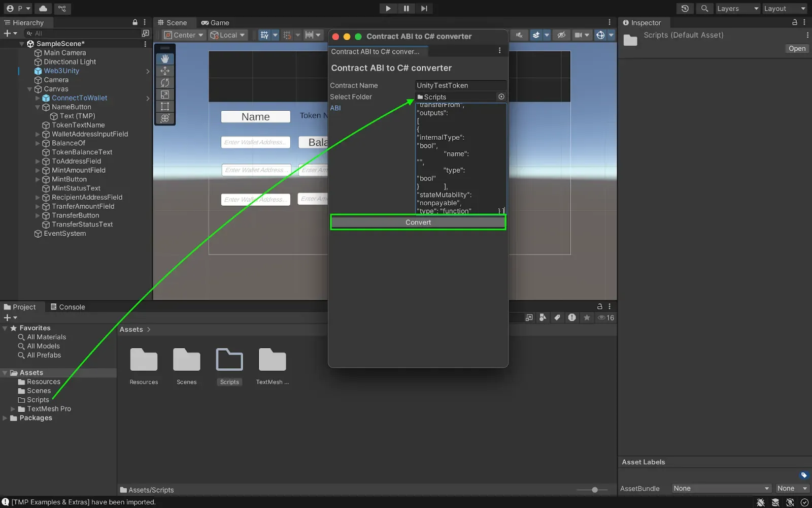812x508 pixels.
Task: Expand the TextMesh Pro folder in tree
Action: coord(13,409)
